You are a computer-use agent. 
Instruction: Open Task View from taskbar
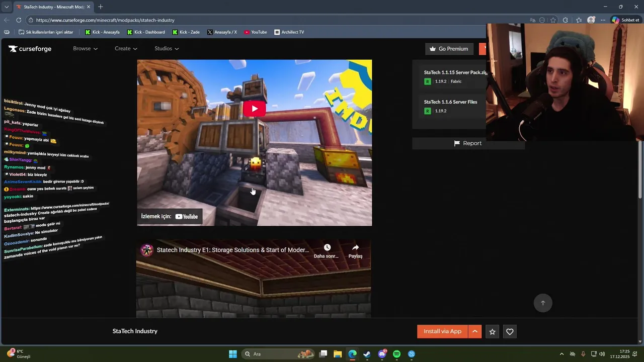[x=324, y=354]
